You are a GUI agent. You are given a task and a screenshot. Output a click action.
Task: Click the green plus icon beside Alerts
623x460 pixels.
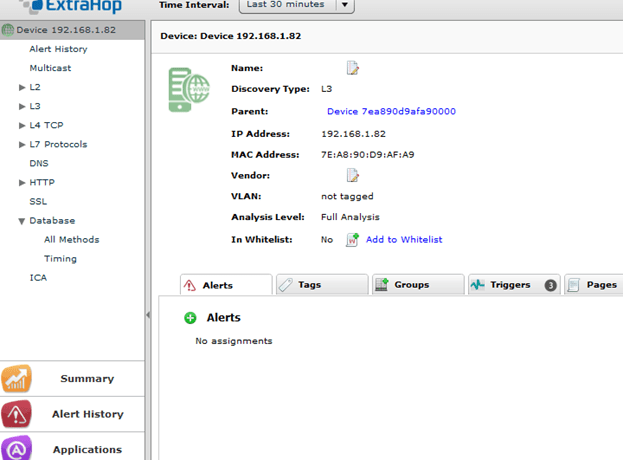(x=190, y=318)
